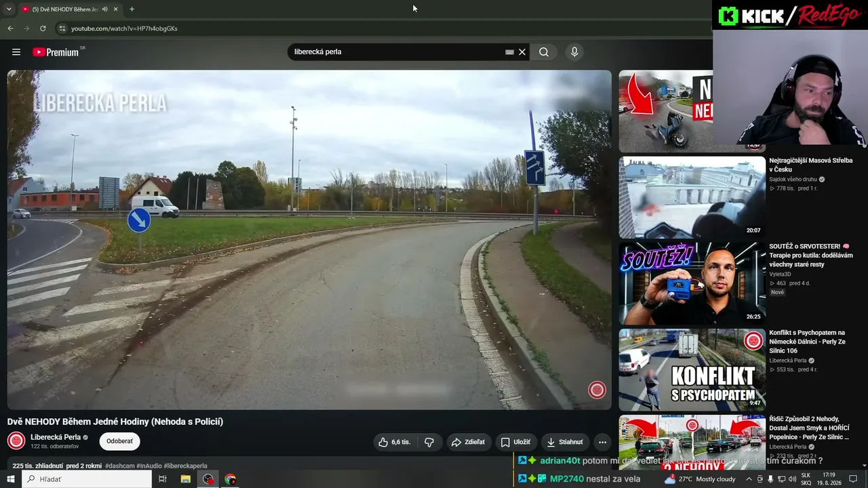868x488 pixels.
Task: Subscribe with the Odoberať button
Action: 119,441
